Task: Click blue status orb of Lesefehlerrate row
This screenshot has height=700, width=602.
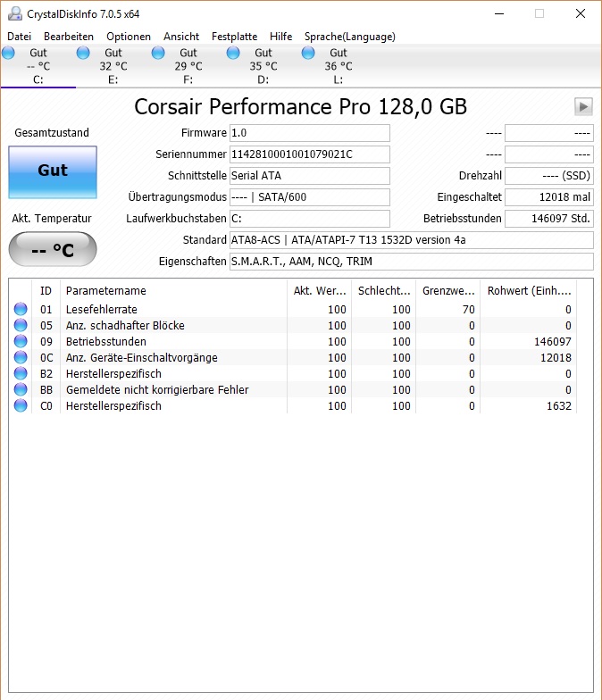Action: pos(21,309)
